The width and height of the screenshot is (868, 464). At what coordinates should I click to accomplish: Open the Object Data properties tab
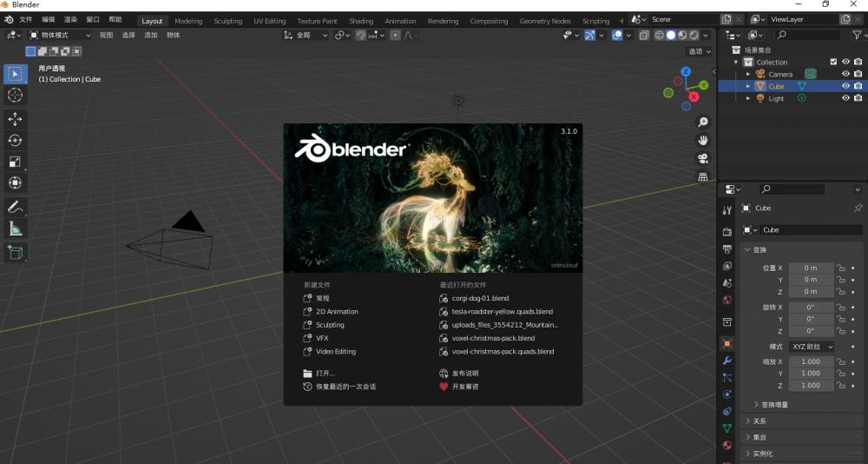(x=727, y=428)
